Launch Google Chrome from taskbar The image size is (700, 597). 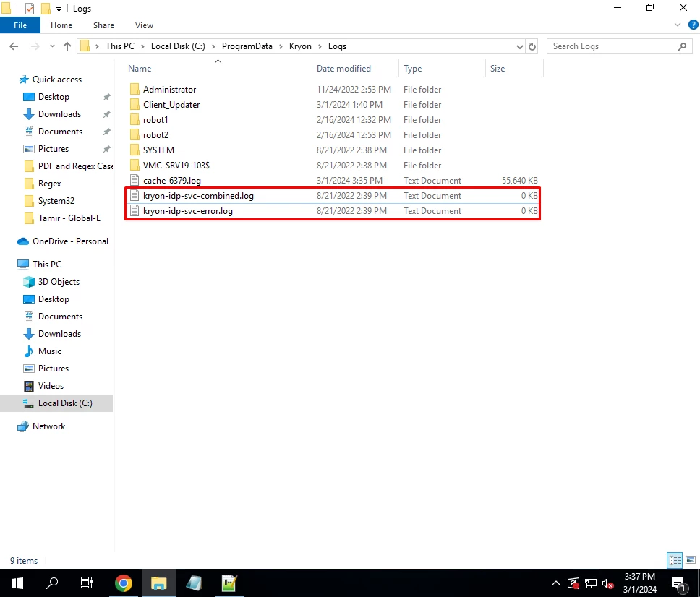[124, 583]
